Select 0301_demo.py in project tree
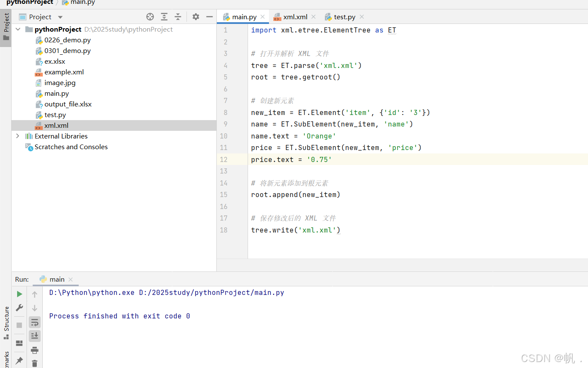The height and width of the screenshot is (368, 588). 68,50
